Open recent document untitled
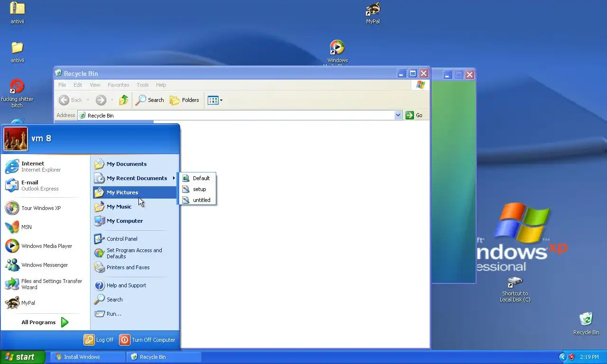 [x=197, y=200]
